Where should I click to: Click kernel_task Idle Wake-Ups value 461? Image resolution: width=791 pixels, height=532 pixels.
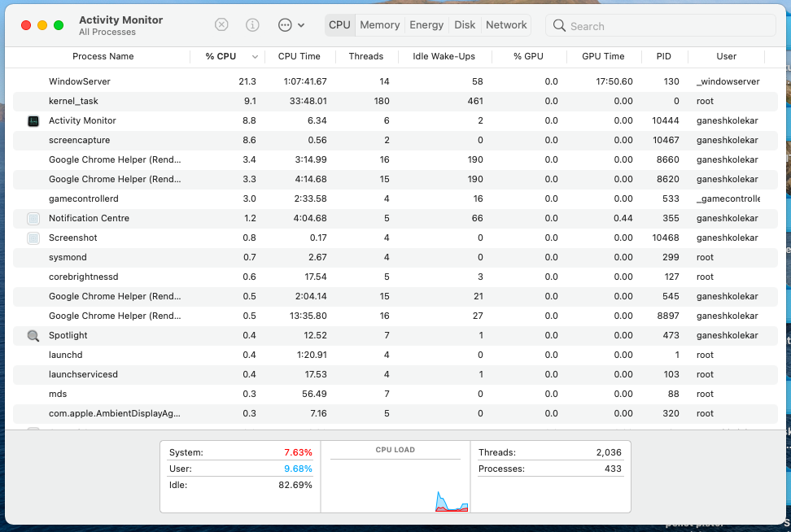click(x=475, y=102)
